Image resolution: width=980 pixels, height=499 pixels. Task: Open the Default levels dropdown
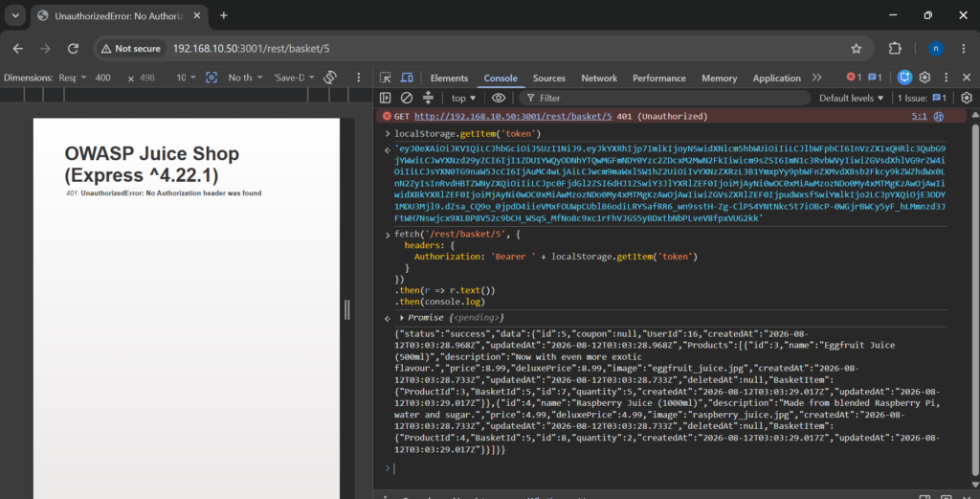point(851,99)
